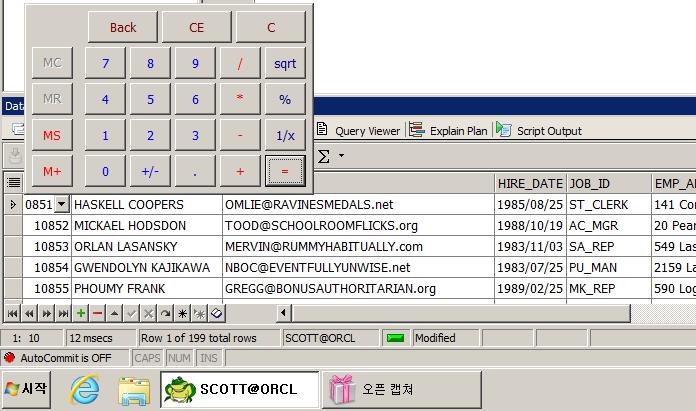696x411 pixels.
Task: Click the calculator sqrt button
Action: pos(285,63)
